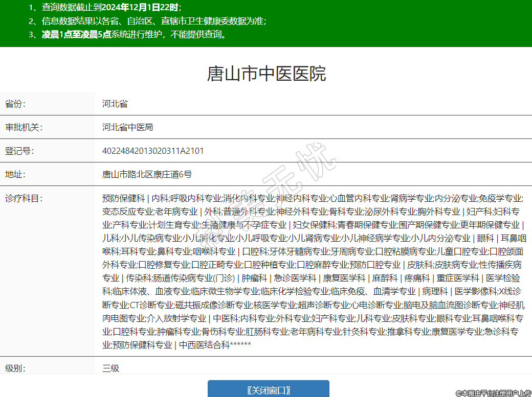Click the approving authority value 河北省中医局
Viewport: 532px width, 397px height.
point(127,127)
